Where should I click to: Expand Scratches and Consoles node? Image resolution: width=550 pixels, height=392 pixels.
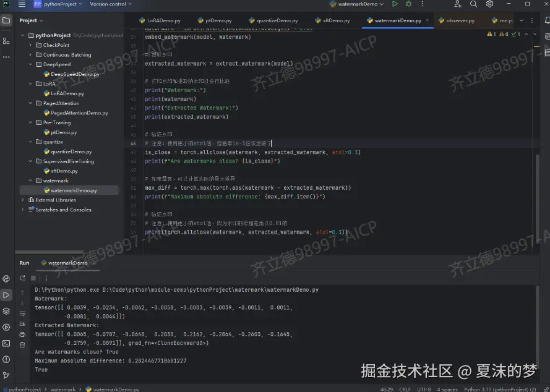click(x=23, y=210)
